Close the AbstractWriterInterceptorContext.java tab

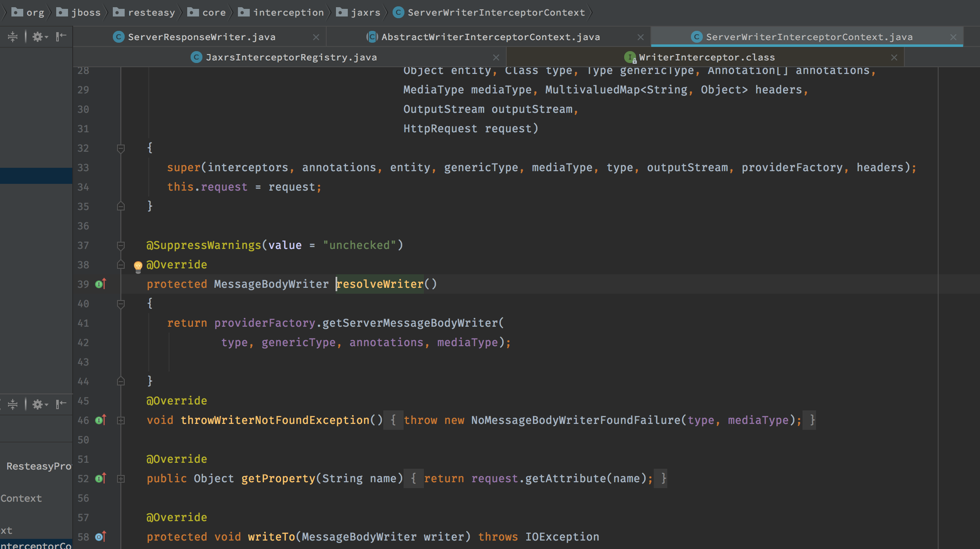coord(641,37)
